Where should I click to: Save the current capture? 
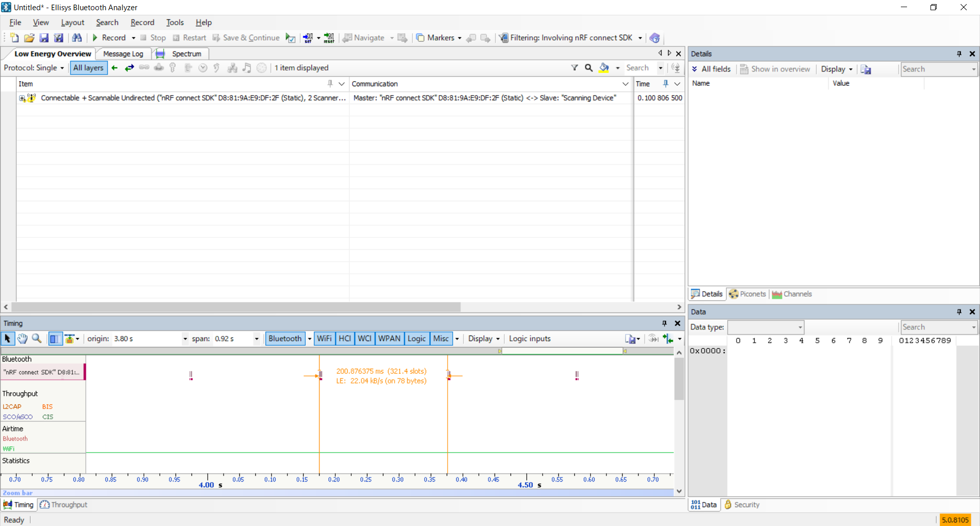pos(44,38)
